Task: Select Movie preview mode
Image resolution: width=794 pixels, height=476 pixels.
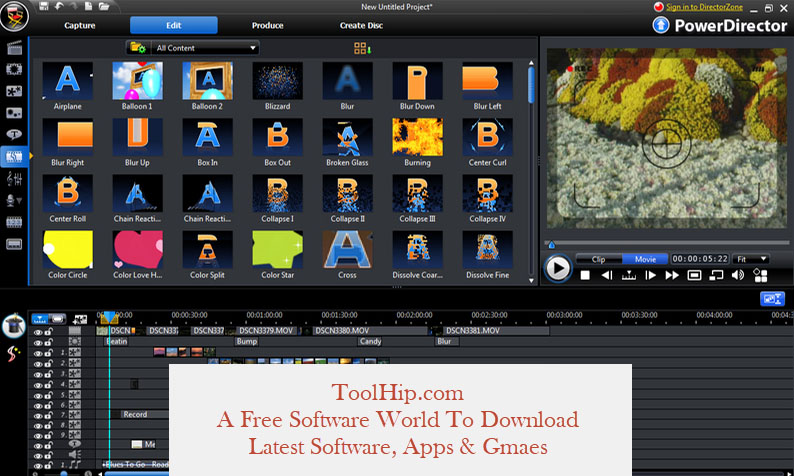Action: click(x=645, y=259)
